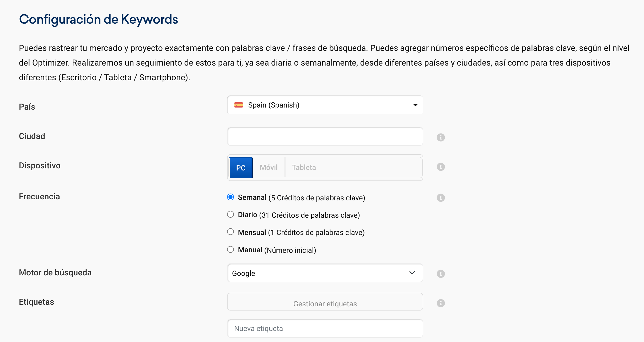Select the Diario frequency radio button

(x=230, y=214)
